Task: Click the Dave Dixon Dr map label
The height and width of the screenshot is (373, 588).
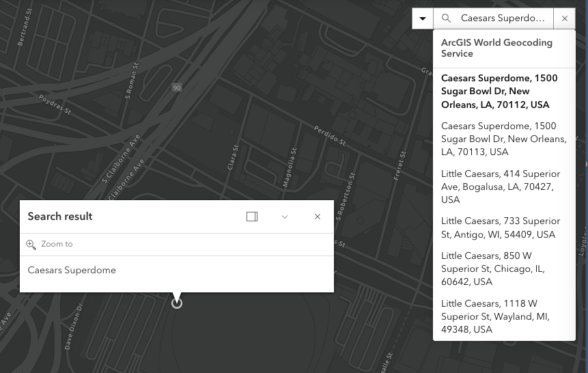Action: [73, 327]
